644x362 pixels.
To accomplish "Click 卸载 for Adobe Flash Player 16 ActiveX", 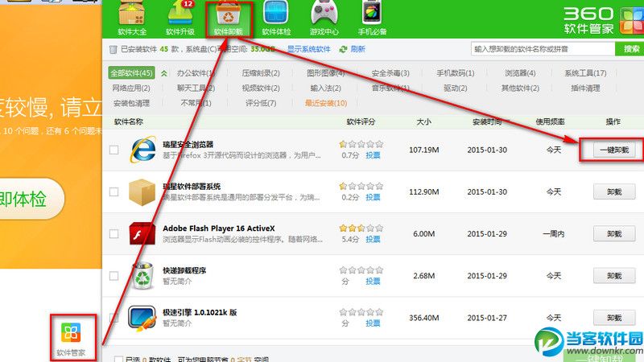I will 614,234.
